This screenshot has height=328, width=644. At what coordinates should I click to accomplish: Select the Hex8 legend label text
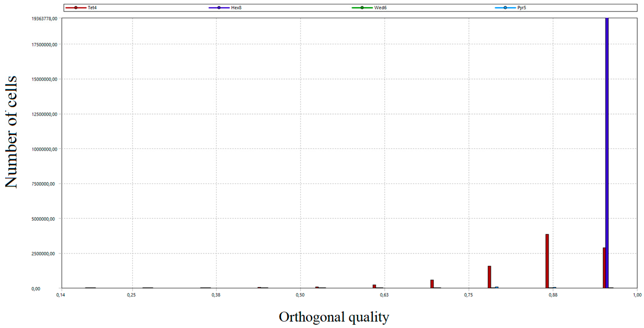[236, 8]
